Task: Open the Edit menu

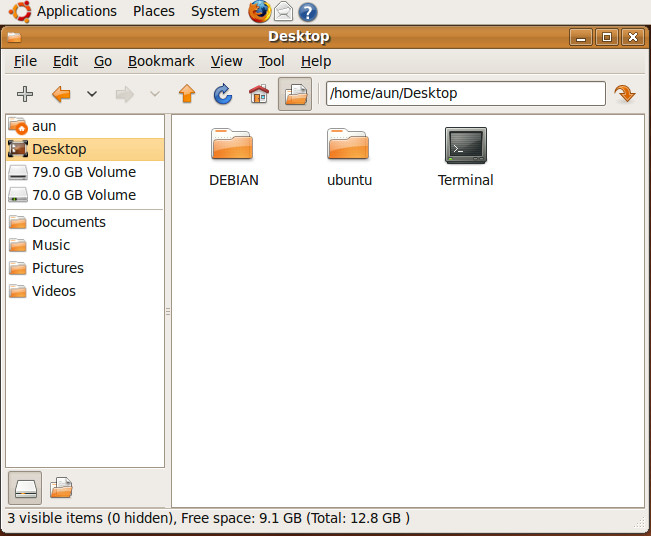Action: coord(65,61)
